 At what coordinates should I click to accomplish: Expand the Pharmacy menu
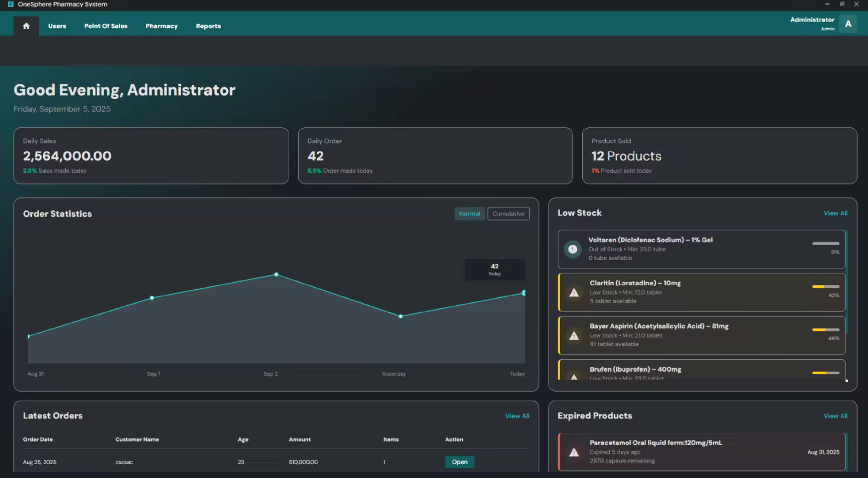[161, 26]
